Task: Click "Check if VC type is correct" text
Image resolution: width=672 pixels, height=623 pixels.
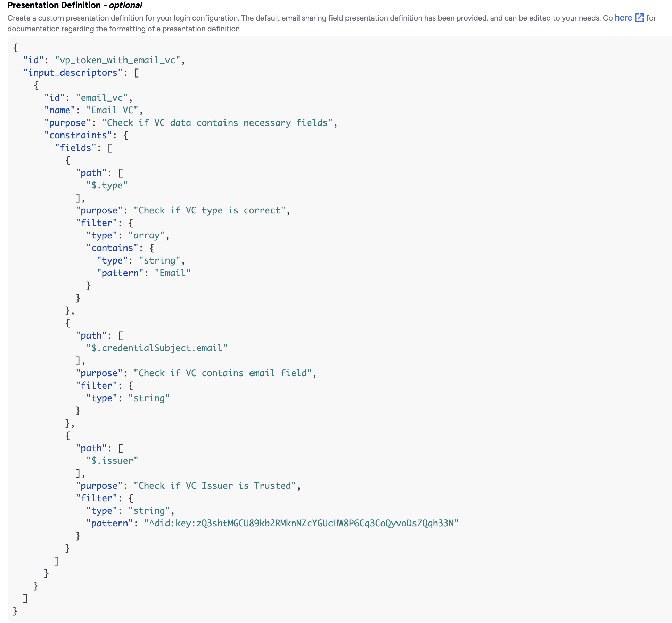Action: coord(209,210)
